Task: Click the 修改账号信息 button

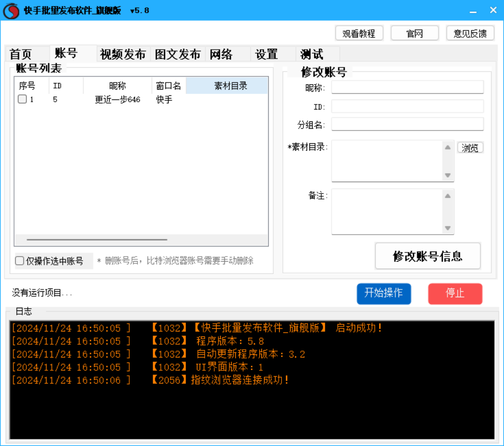Action: [428, 256]
